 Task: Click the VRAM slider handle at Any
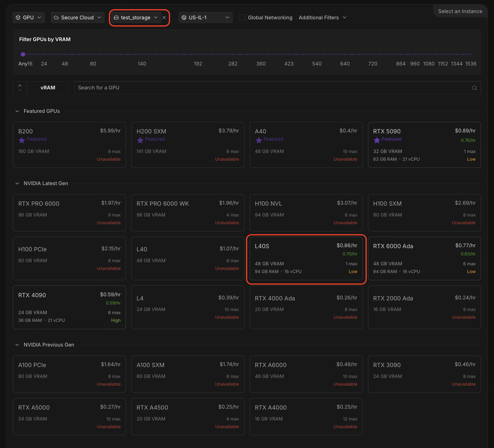click(23, 54)
